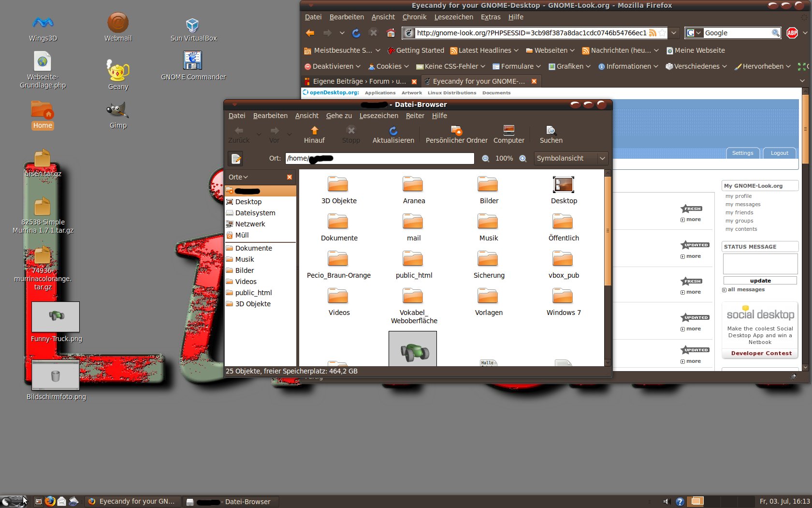The width and height of the screenshot is (812, 508).
Task: Select arsen.tar.gz archive on desktop
Action: coord(43,163)
